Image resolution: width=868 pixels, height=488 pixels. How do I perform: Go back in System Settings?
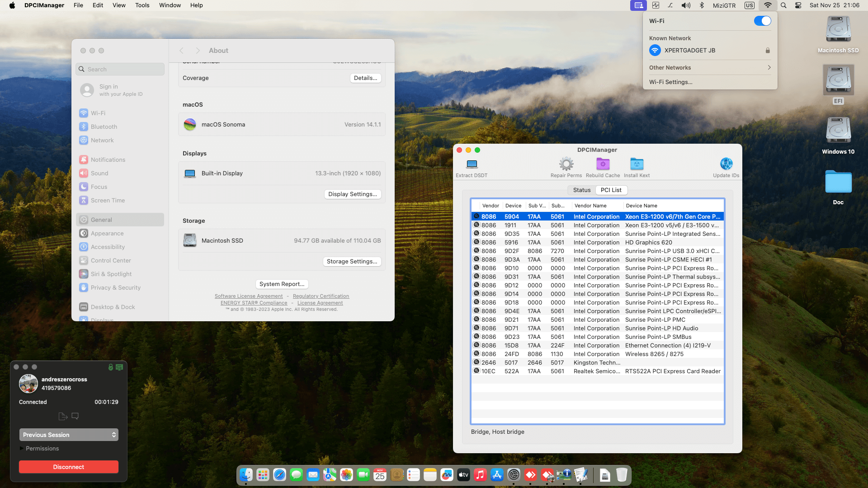click(x=182, y=51)
